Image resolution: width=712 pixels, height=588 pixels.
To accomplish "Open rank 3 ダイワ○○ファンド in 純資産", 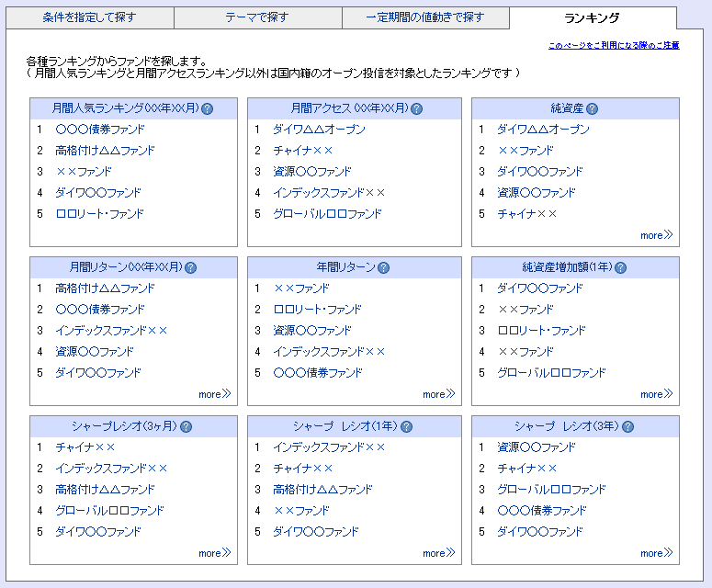I will pos(540,172).
